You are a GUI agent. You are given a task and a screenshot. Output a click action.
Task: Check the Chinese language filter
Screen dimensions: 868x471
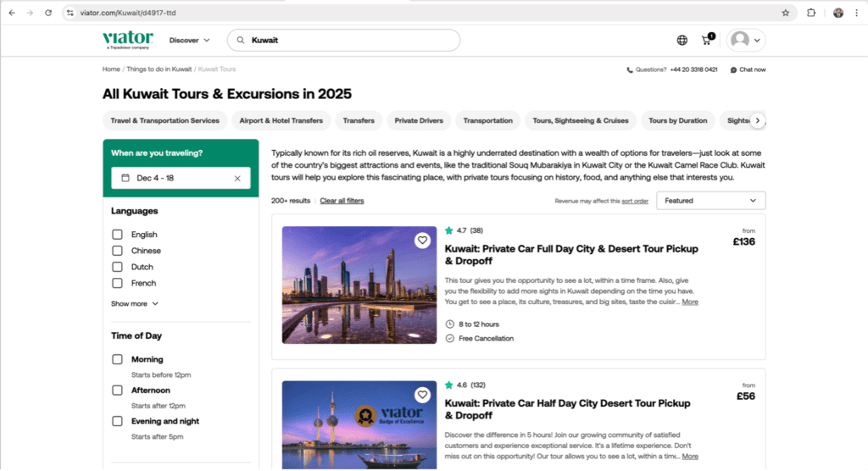coord(117,251)
